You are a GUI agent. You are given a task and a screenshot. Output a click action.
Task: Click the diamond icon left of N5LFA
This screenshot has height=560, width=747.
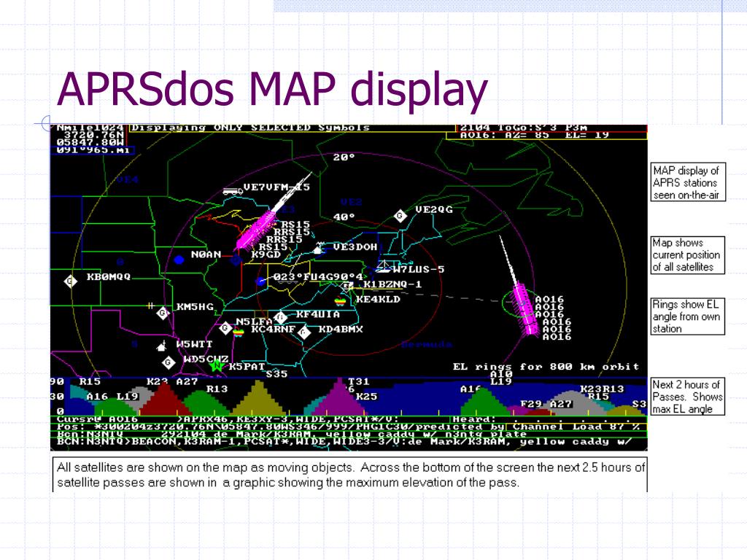click(x=225, y=327)
